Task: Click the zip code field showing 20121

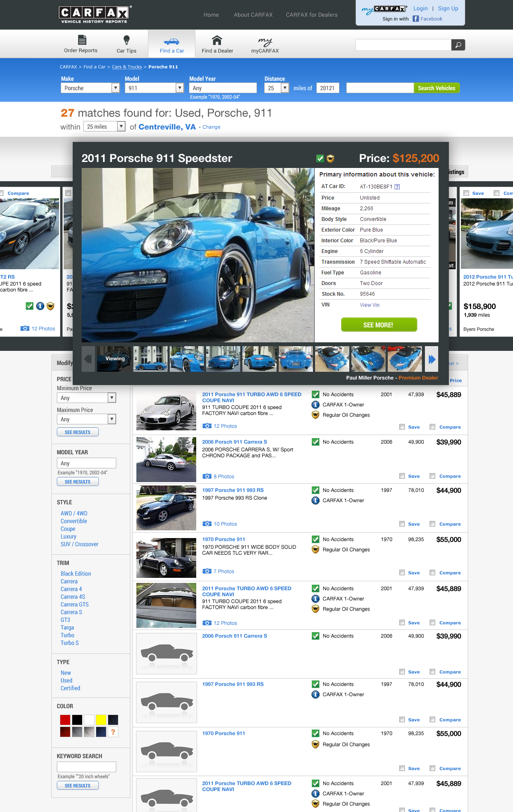Action: click(327, 88)
